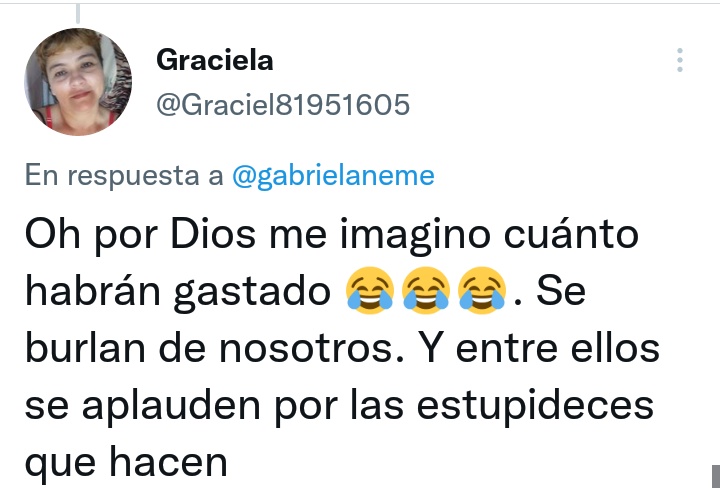Click the phrase 'burlan de nosotros'
This screenshot has height=488, width=720.
[215, 349]
